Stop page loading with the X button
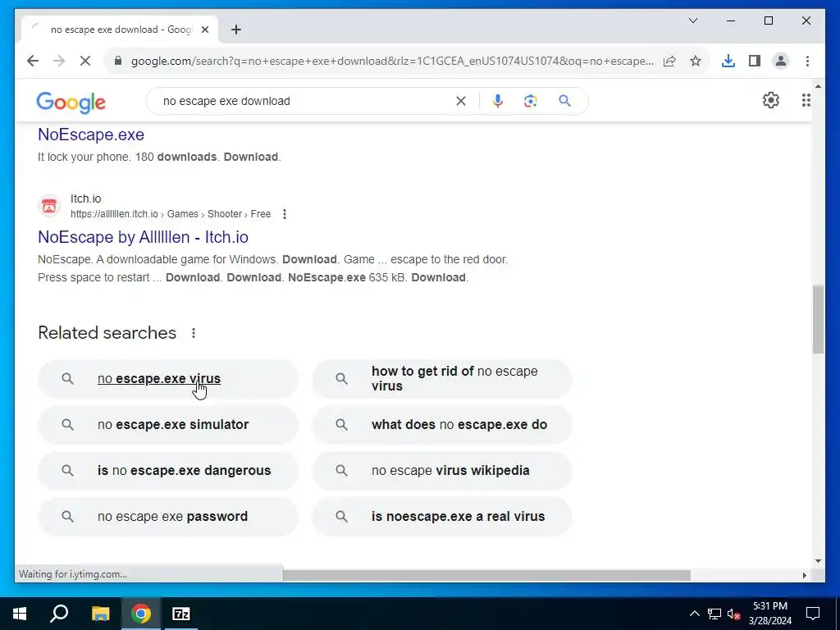This screenshot has height=630, width=840. pyautogui.click(x=85, y=61)
